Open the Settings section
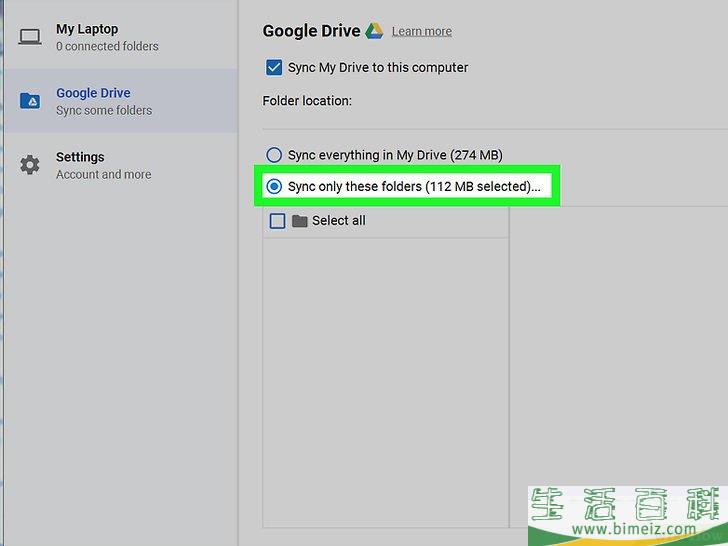 (121, 165)
